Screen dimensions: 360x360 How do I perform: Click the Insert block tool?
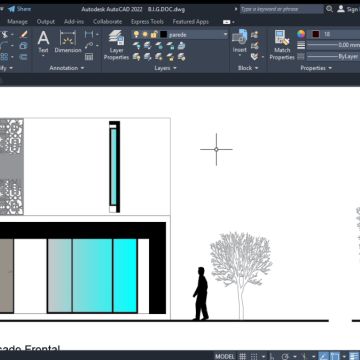(239, 41)
